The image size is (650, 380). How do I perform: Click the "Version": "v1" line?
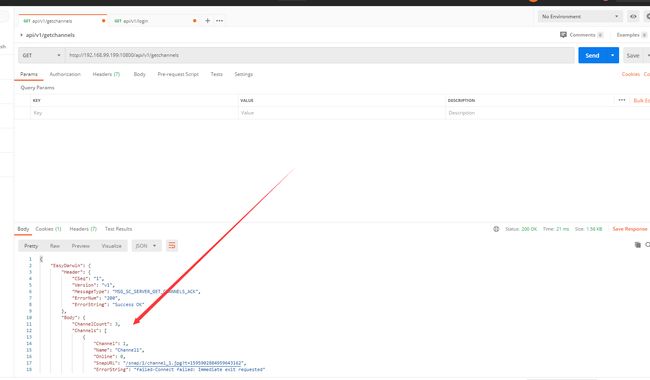coord(95,285)
